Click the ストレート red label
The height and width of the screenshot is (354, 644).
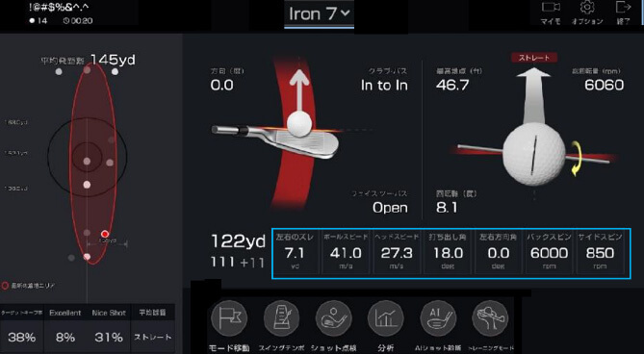pos(534,58)
